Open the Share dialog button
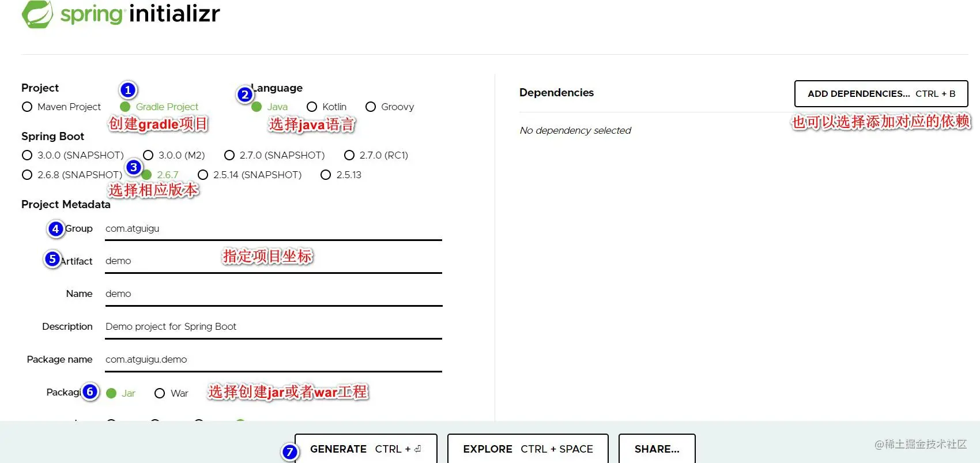Screen dimensions: 980x463 click(x=657, y=449)
